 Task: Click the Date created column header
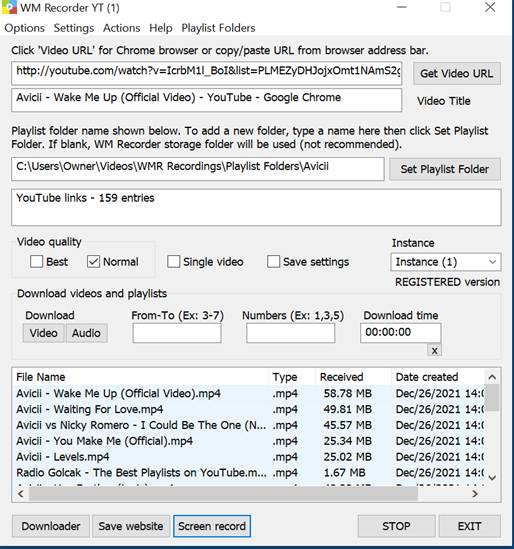pyautogui.click(x=438, y=377)
